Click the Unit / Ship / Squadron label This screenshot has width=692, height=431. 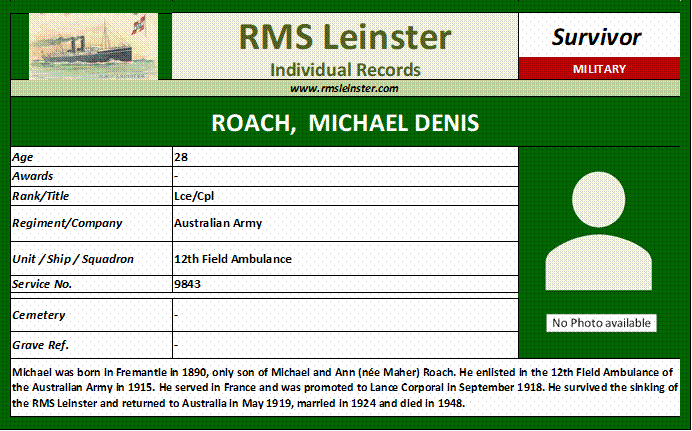pyautogui.click(x=73, y=259)
